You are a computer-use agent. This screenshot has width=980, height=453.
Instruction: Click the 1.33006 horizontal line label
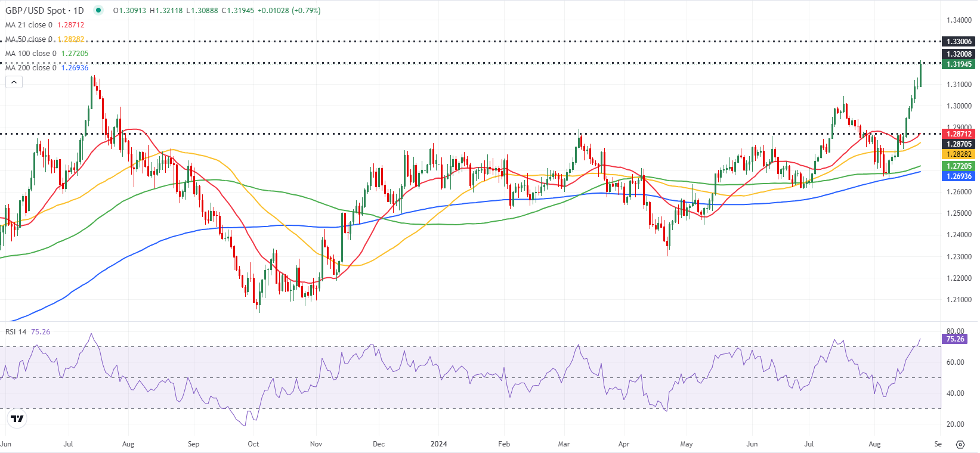(x=959, y=42)
